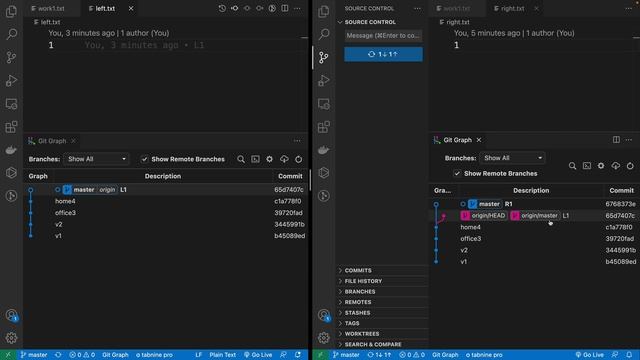
Task: Click Git Graph in left status bar
Action: [x=115, y=355]
